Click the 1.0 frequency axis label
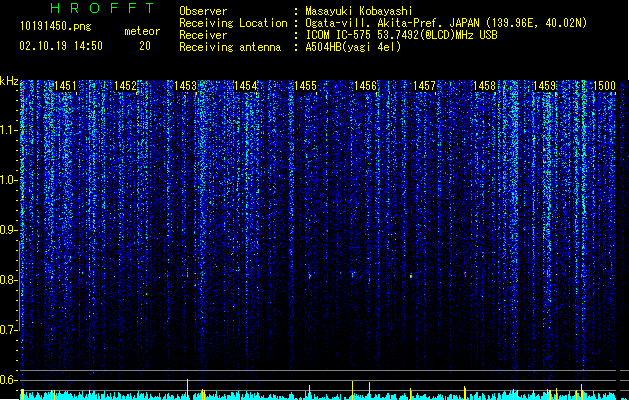Viewport: 629px width, 400px height. [8, 180]
